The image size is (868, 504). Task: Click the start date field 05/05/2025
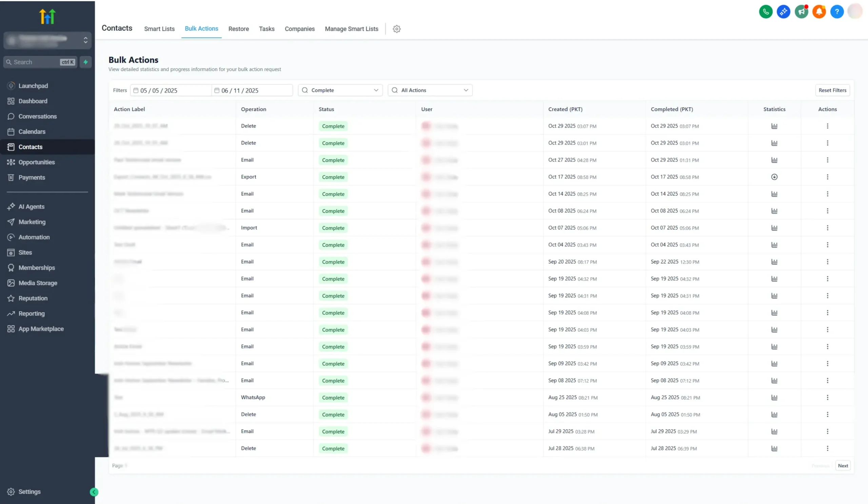coord(171,90)
